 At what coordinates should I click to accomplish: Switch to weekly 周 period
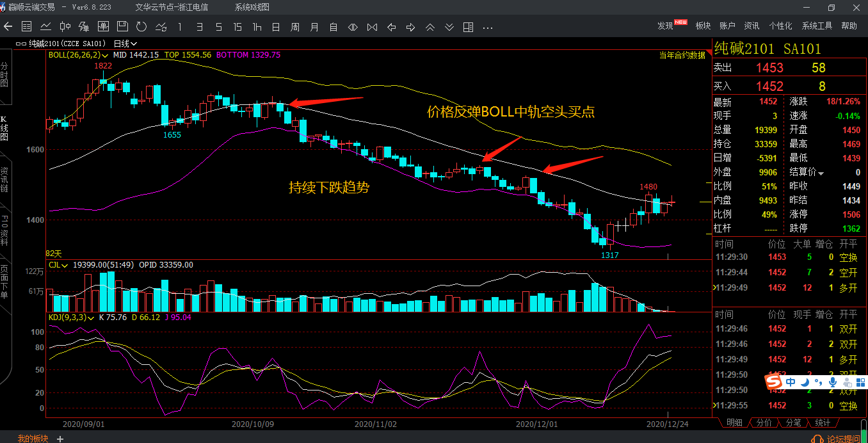point(295,27)
